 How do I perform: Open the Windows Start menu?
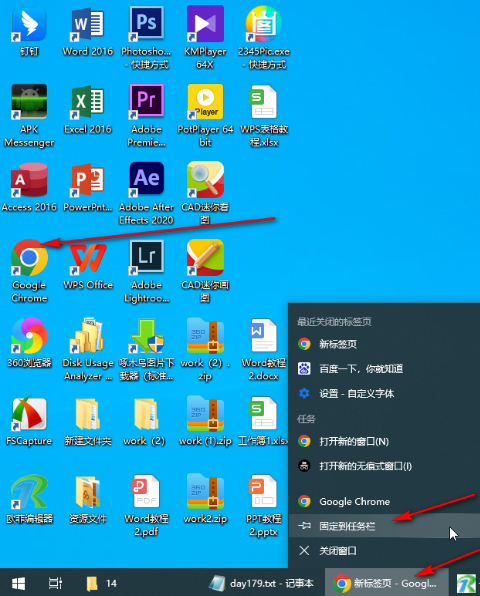pyautogui.click(x=18, y=583)
